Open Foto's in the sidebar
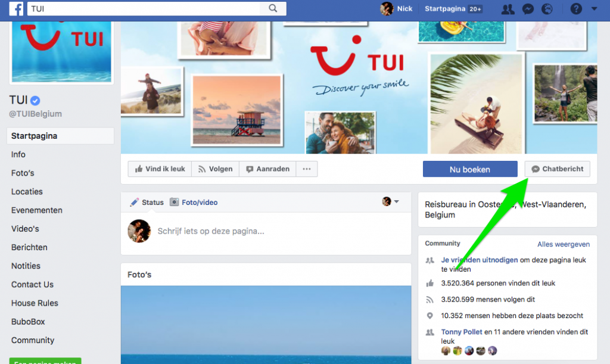The width and height of the screenshot is (610, 364). [23, 173]
